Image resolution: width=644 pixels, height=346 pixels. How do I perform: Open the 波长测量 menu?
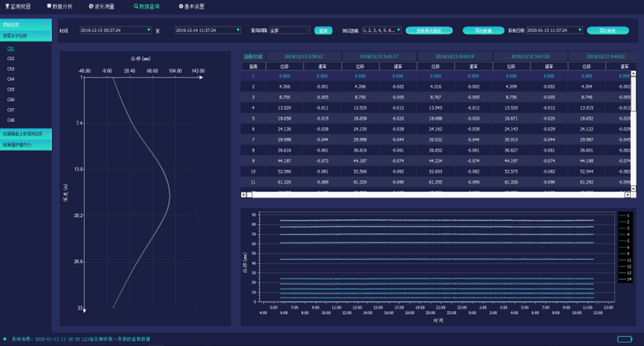(102, 7)
